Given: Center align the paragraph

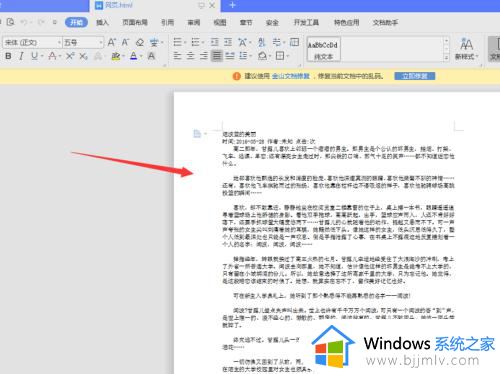Looking at the screenshot, I should (190, 56).
